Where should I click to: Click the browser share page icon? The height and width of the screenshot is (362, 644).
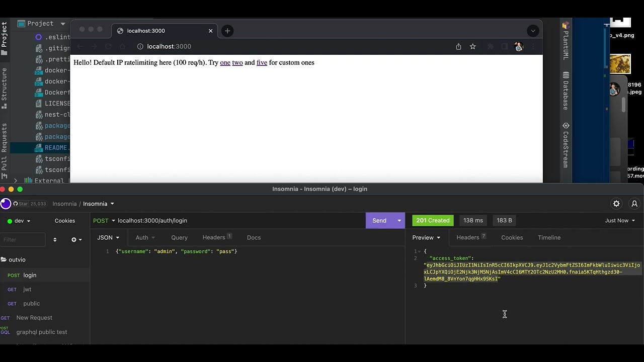pos(458,46)
